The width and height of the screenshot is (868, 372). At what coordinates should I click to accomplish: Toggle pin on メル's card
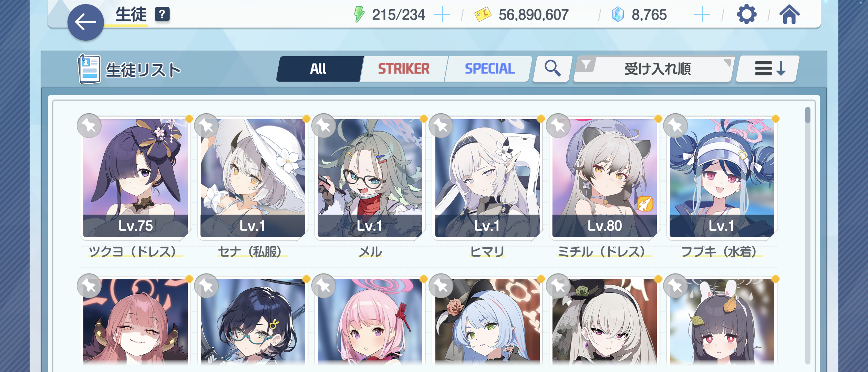[324, 126]
